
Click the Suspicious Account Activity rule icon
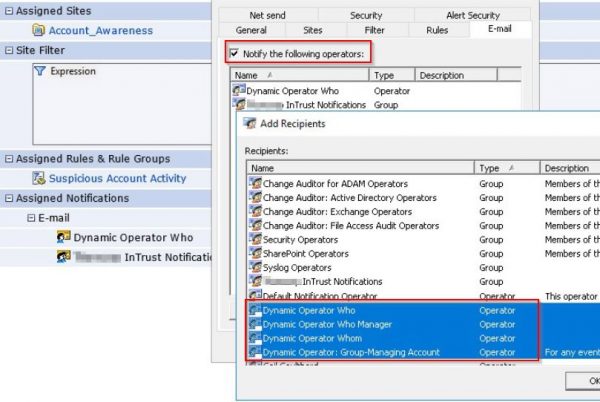point(39,178)
